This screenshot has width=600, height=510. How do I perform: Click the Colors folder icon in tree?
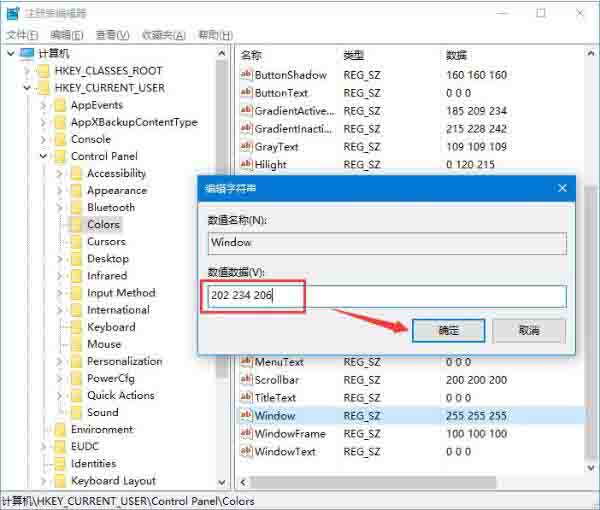76,225
